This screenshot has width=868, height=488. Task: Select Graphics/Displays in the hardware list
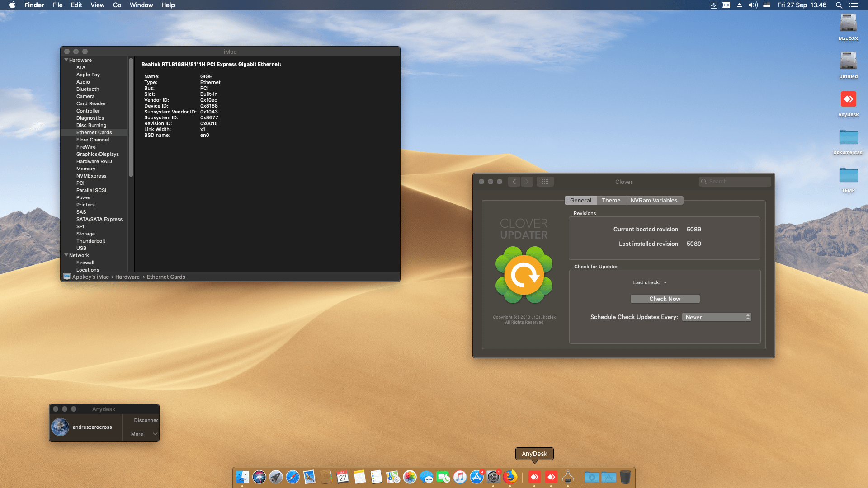click(x=98, y=154)
